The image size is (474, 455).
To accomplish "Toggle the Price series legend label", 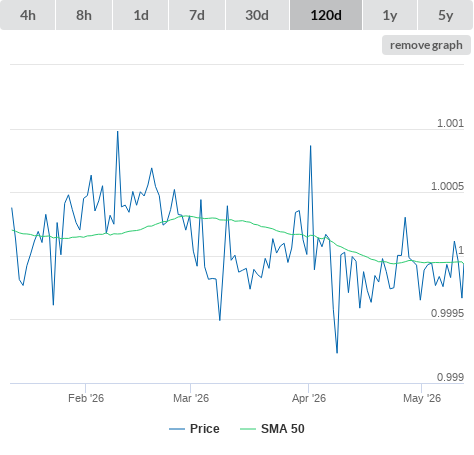I will (205, 429).
